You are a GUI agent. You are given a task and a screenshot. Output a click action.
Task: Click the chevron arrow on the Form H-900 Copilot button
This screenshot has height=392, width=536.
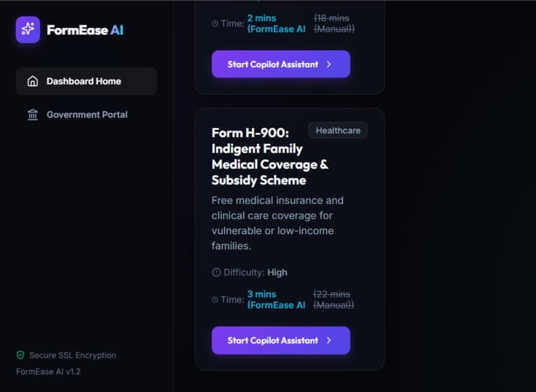tap(329, 341)
